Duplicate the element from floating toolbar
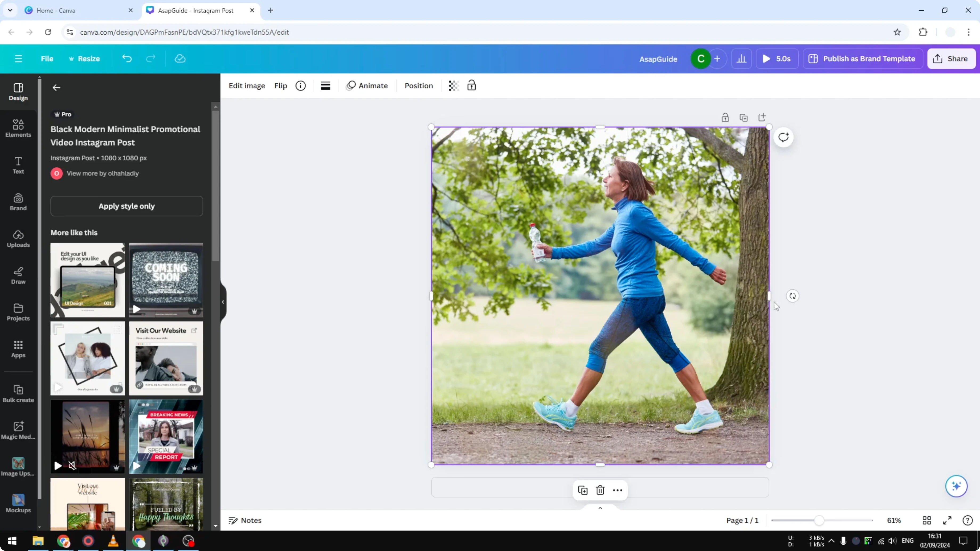The width and height of the screenshot is (980, 551). 583,490
